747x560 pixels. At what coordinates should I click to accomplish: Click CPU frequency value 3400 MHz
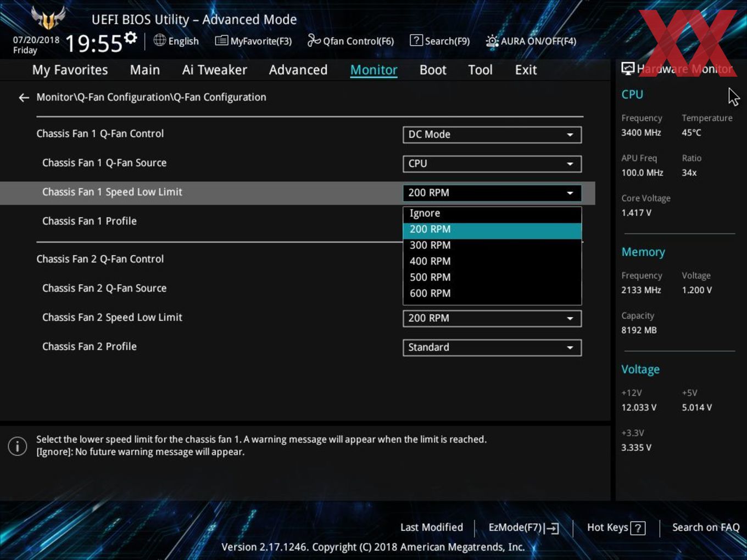tap(641, 133)
